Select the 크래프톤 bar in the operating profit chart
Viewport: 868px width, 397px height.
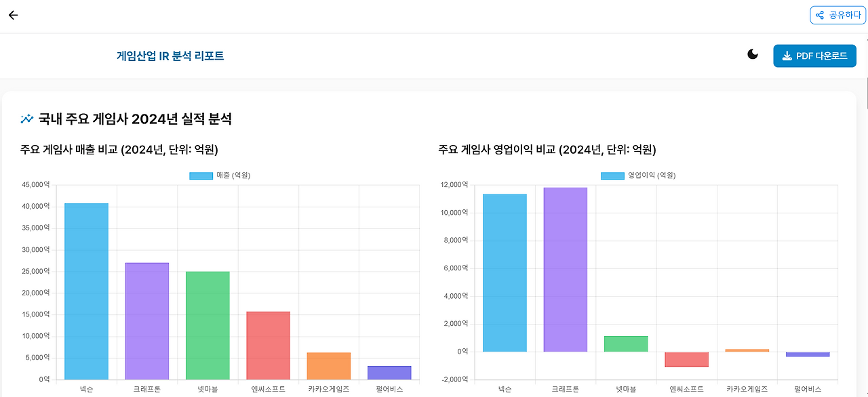pos(567,271)
